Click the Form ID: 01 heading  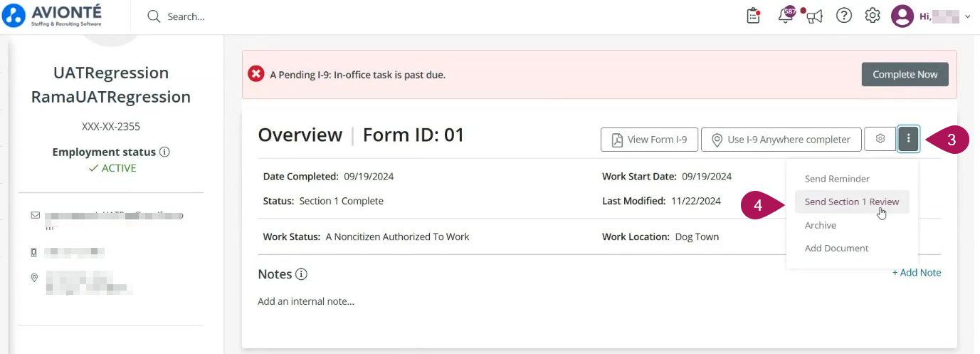(x=413, y=135)
